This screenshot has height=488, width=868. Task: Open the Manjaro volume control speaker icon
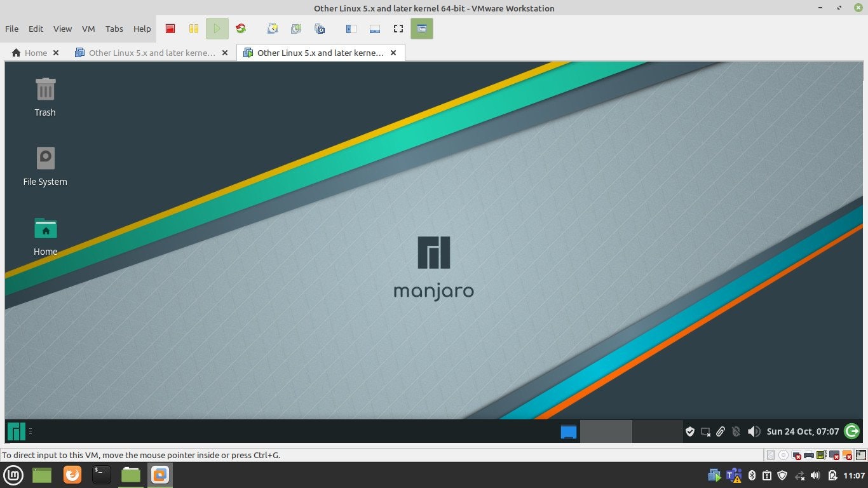coord(754,432)
